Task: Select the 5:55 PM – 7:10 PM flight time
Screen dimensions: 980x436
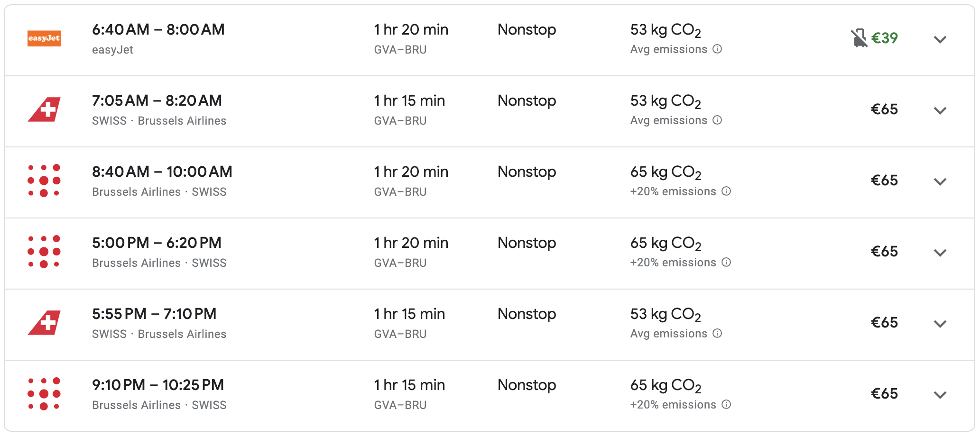Action: pos(154,314)
